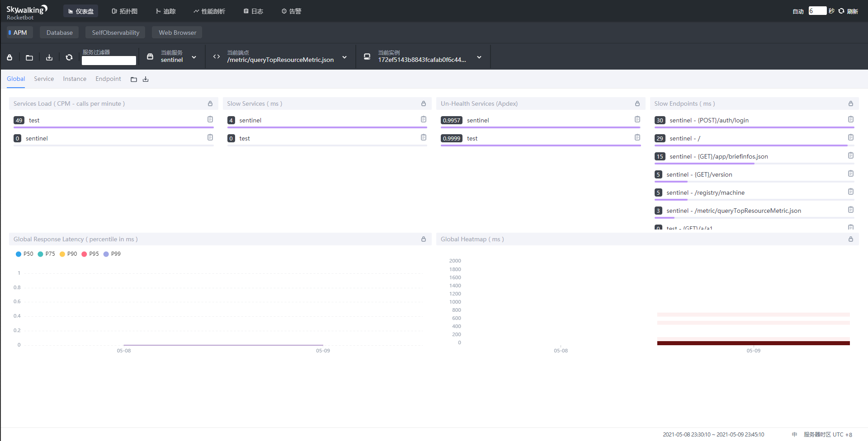
Task: Select the APM dashboard button
Action: (x=20, y=33)
